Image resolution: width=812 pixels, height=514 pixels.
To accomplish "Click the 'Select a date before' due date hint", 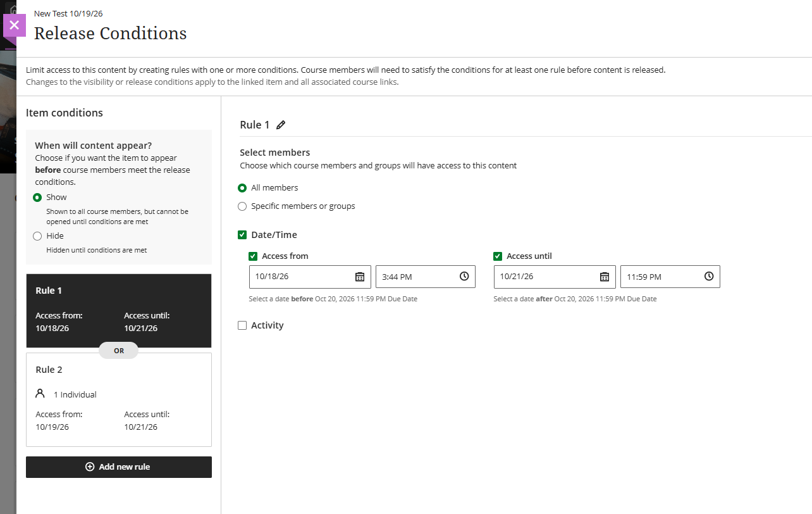I will 333,299.
